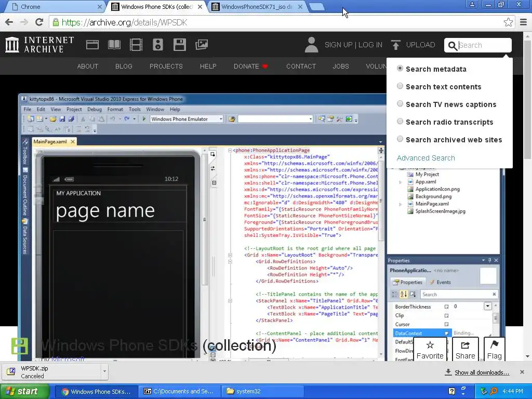The image size is (532, 399).
Task: Click the user avatar icon beside Sign Up
Action: (x=311, y=45)
